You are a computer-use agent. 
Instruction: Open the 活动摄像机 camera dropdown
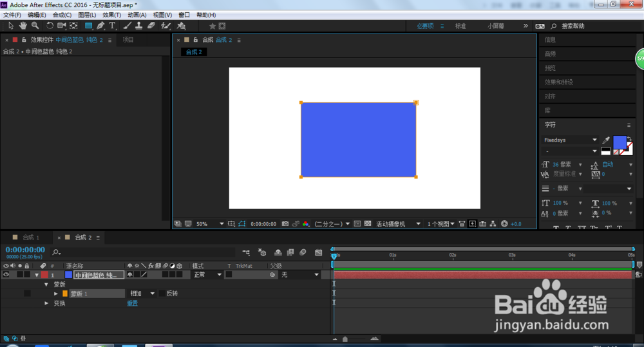398,224
